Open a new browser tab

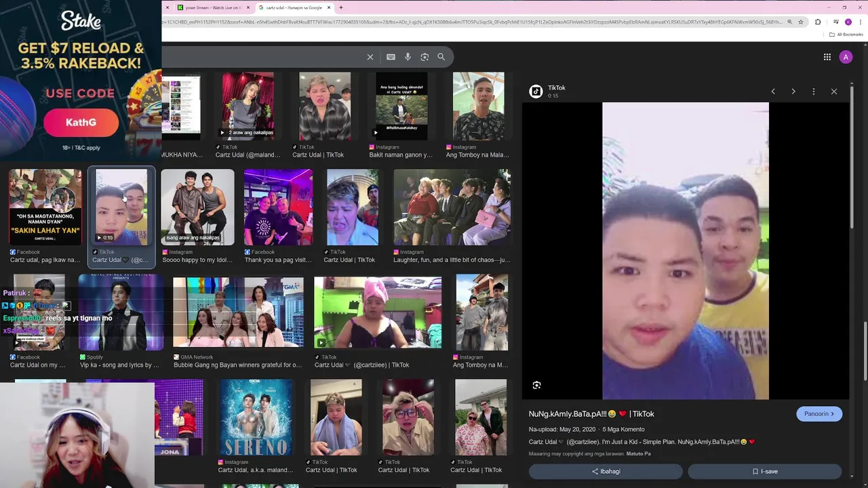point(341,7)
